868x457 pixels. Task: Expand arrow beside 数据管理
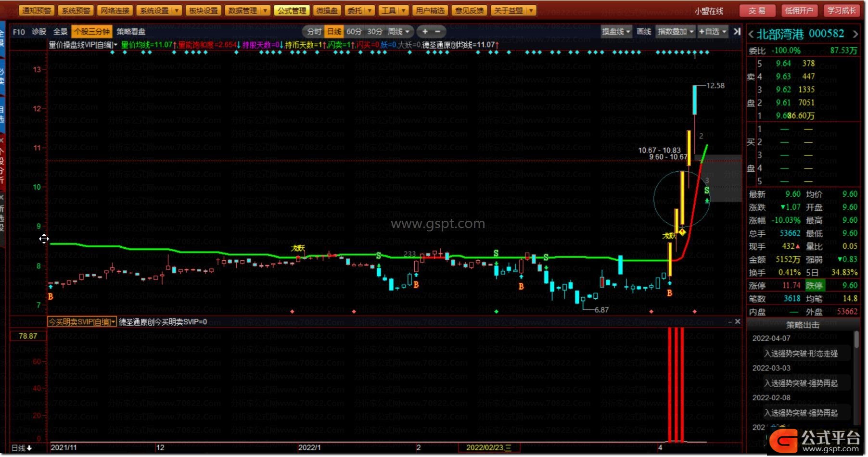click(265, 11)
